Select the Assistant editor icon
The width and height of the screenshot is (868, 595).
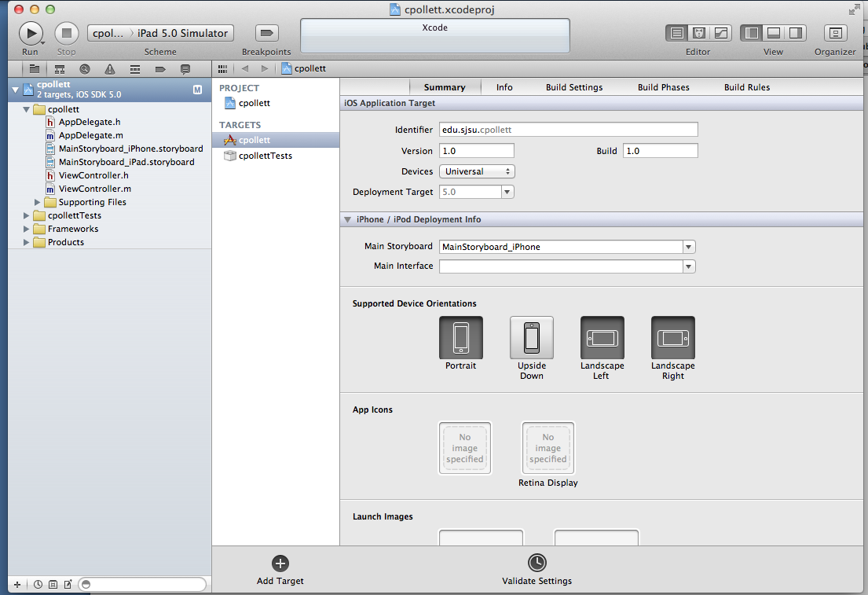[x=698, y=33]
